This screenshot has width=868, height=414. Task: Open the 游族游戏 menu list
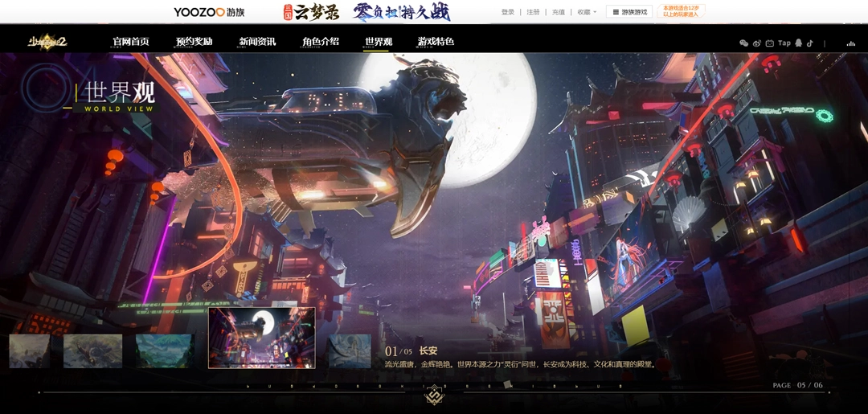click(629, 12)
